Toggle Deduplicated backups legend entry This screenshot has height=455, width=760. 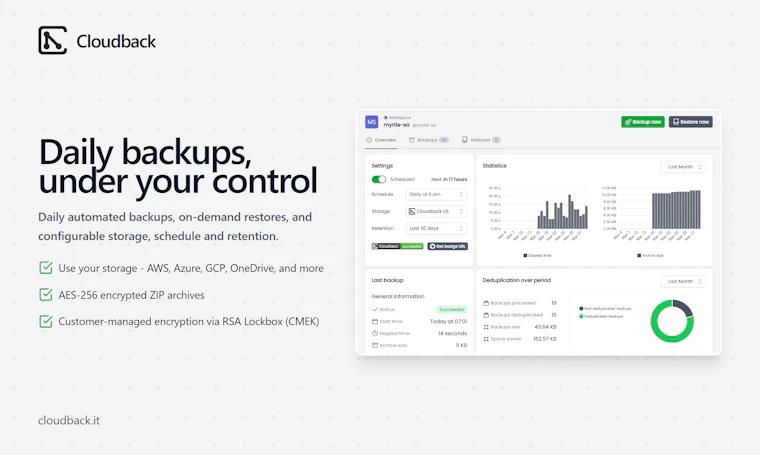click(x=601, y=316)
